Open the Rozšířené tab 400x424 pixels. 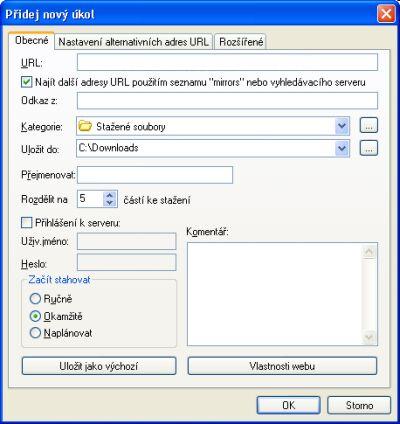(x=241, y=42)
